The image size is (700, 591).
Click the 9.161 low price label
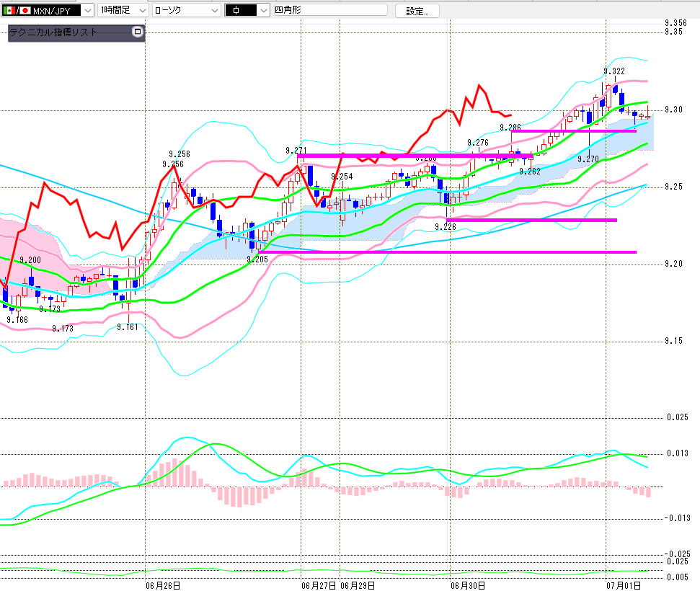(x=128, y=327)
